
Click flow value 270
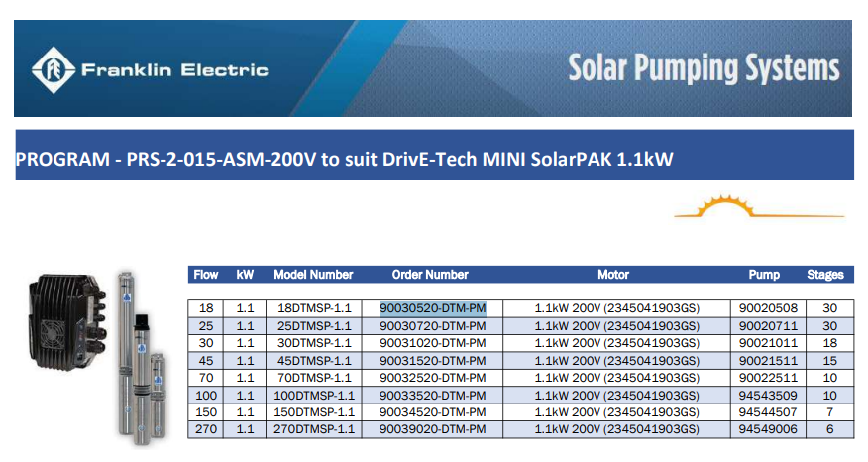coord(206,429)
